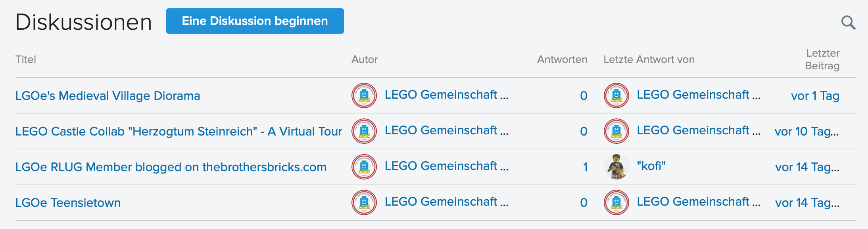868x229 pixels.
Task: Open the LEGO Castle Collab Herzogtum Steinreich discussion
Action: point(179,131)
